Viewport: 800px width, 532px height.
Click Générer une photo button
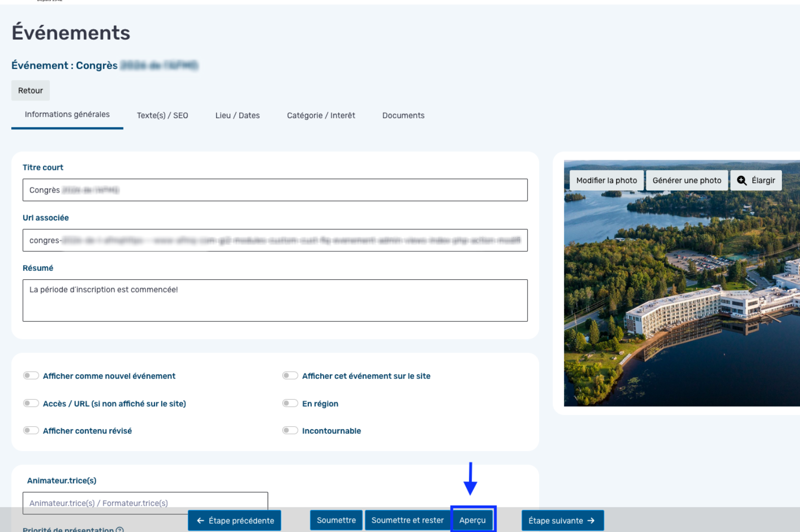click(x=687, y=180)
